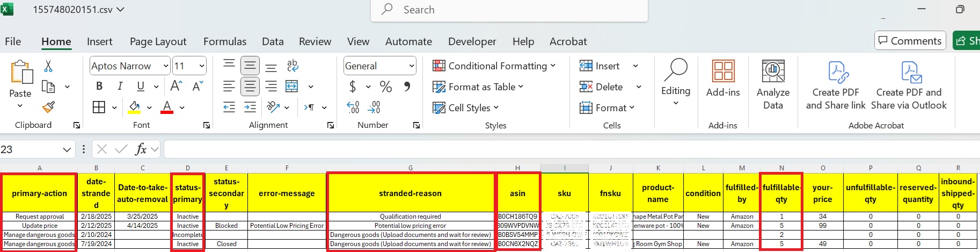Viewport: 980px width, 252px height.
Task: Toggle Italic formatting
Action: tap(120, 86)
